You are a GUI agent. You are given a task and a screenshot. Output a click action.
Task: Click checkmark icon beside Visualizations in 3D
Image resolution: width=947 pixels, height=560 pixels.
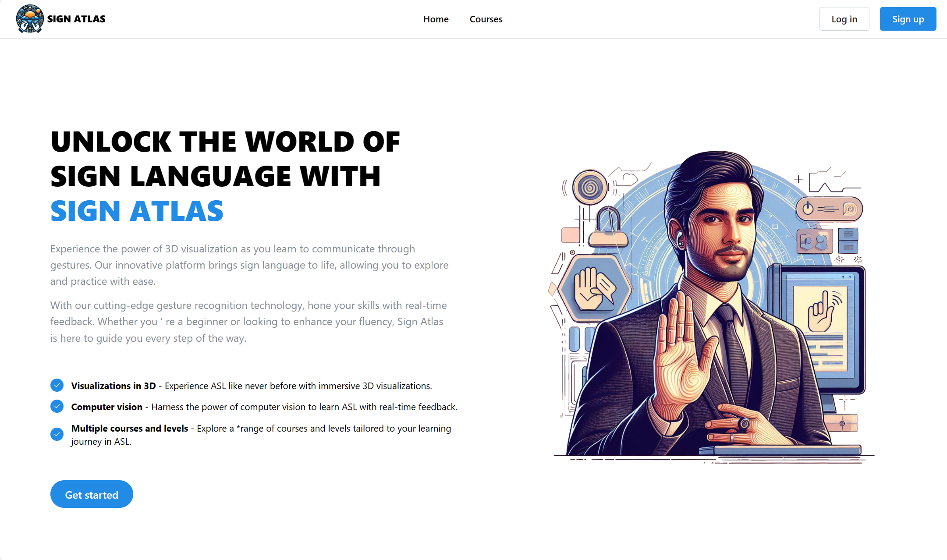57,385
